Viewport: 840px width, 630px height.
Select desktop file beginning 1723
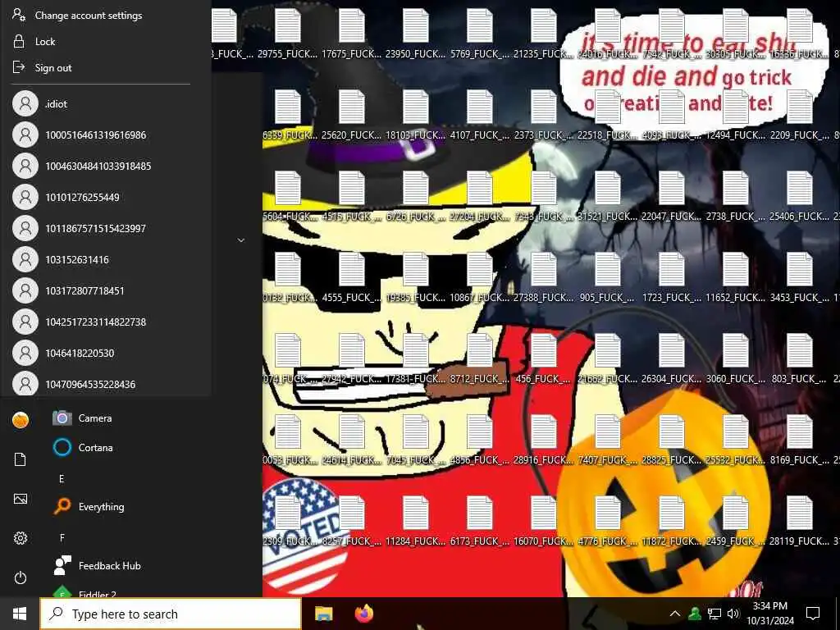click(x=671, y=277)
